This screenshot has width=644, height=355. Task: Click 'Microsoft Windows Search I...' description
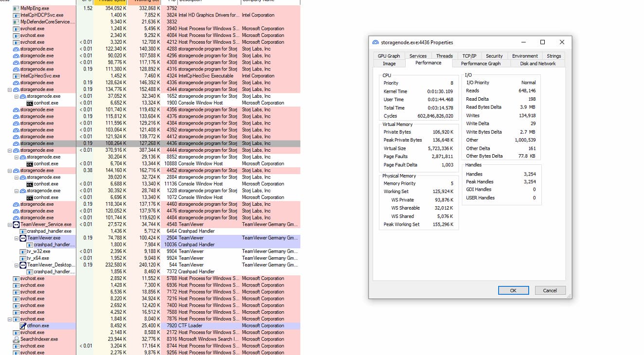tap(209, 339)
